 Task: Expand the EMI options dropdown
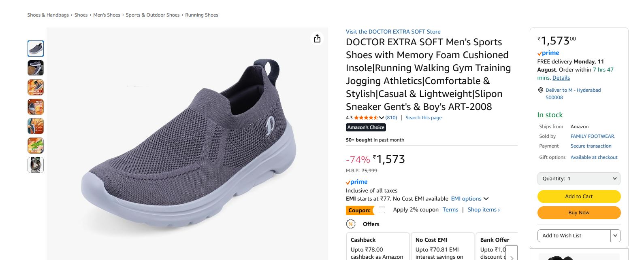pos(486,199)
